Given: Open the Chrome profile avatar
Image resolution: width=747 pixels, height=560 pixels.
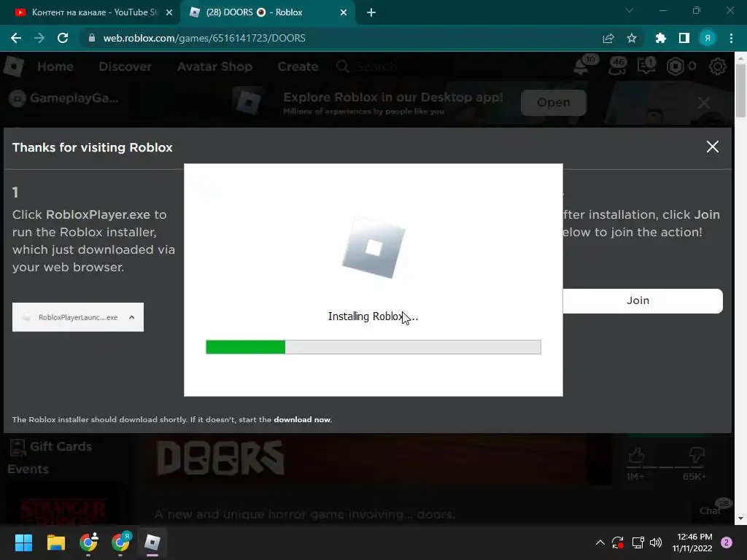Looking at the screenshot, I should [x=708, y=38].
